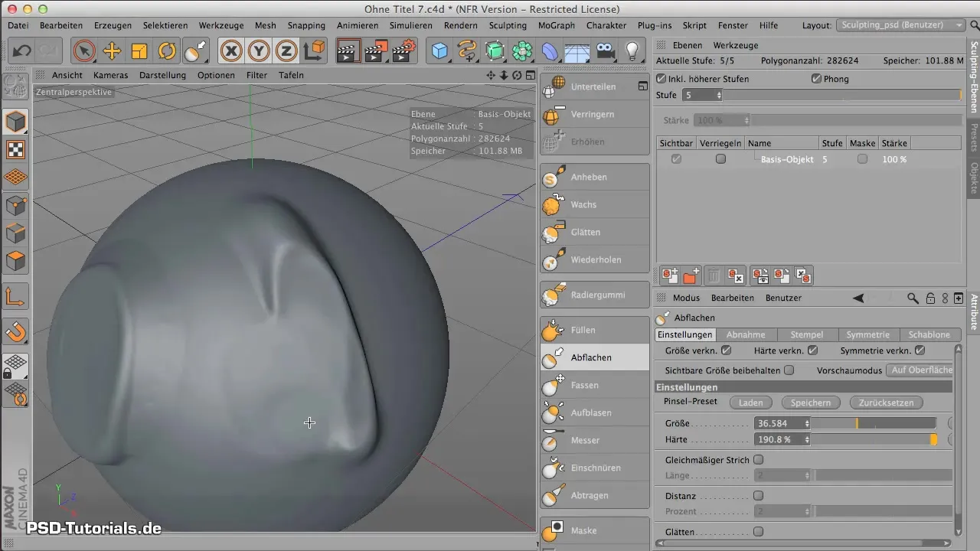The width and height of the screenshot is (980, 551).
Task: Switch to the Symmetrie tab
Action: pyautogui.click(x=867, y=334)
